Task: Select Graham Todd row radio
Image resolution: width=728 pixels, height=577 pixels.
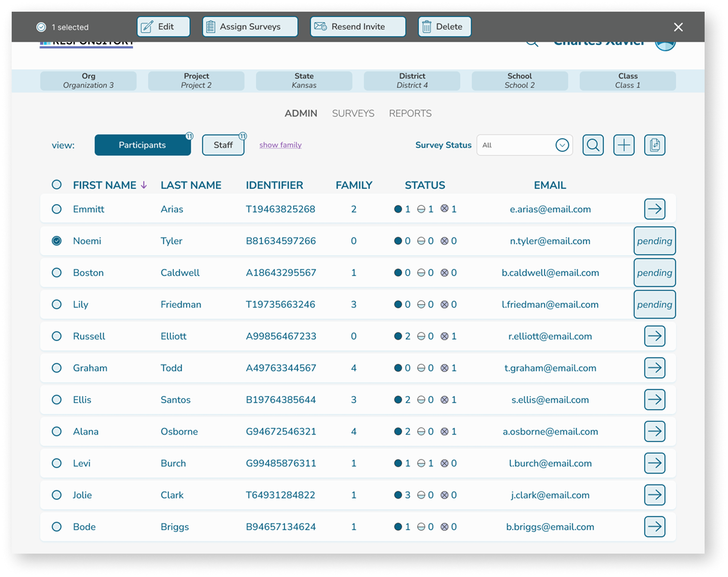Action: point(57,368)
